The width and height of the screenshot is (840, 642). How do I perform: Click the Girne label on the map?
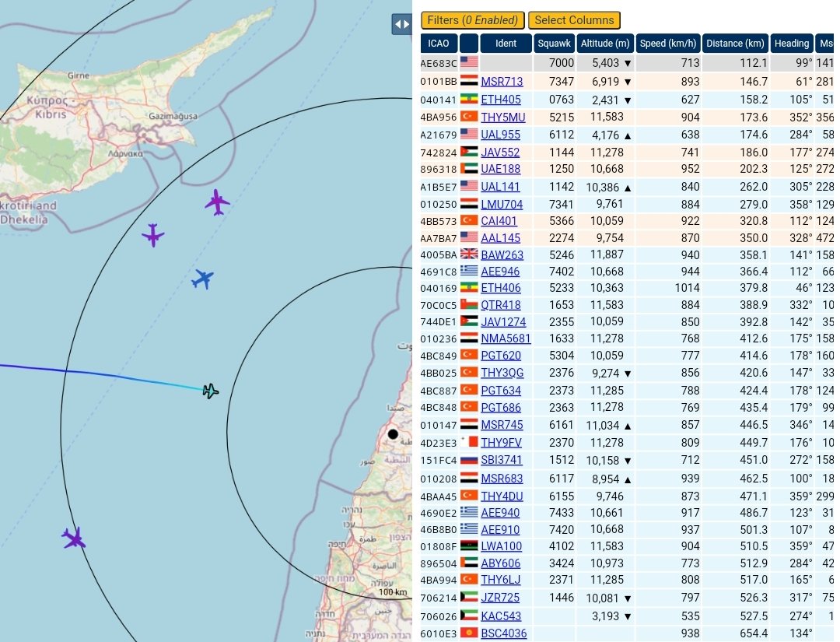[79, 75]
